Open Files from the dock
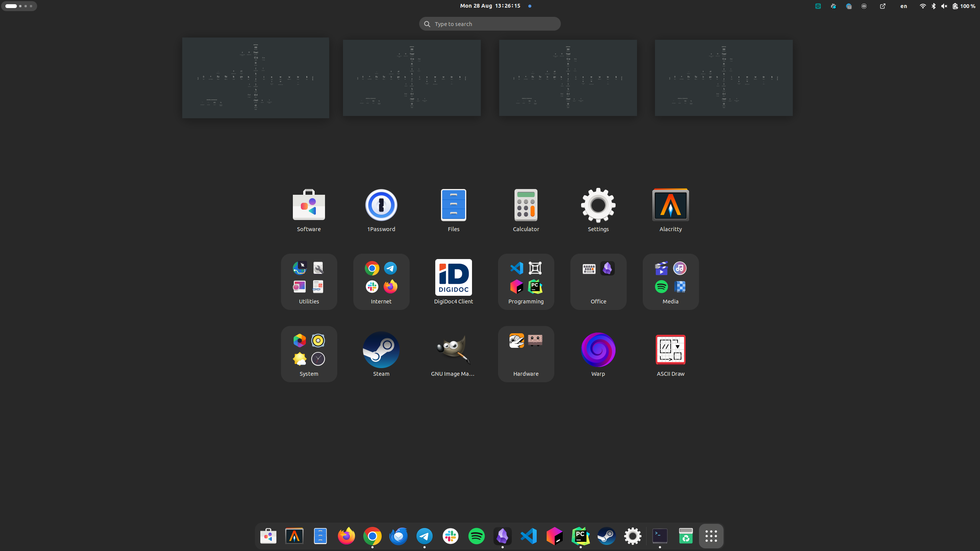This screenshot has height=551, width=980. (320, 536)
